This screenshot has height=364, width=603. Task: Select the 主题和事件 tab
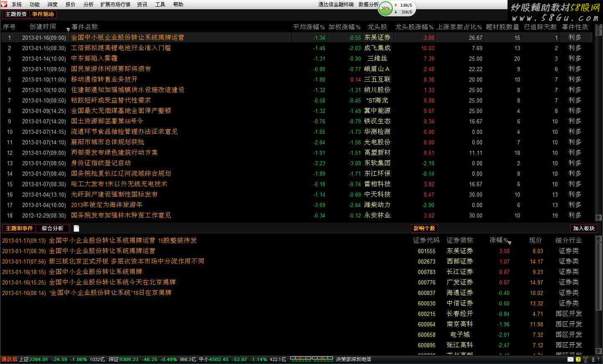(19, 228)
